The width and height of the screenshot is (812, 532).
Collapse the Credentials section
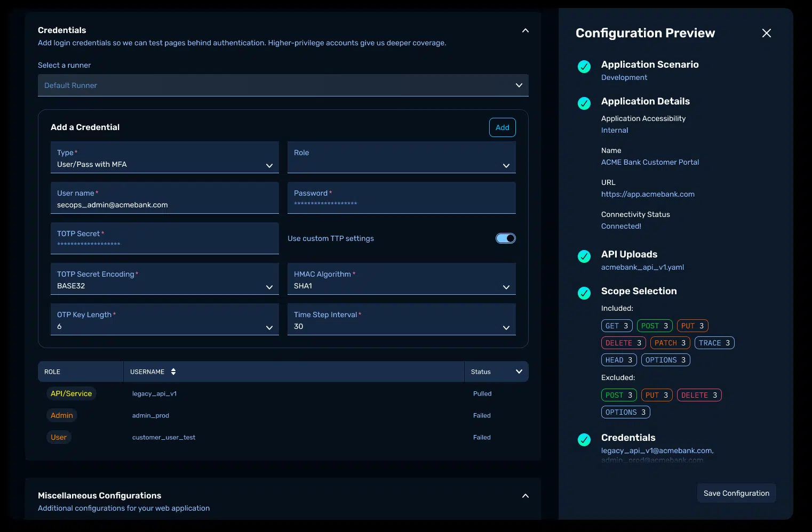(x=526, y=30)
